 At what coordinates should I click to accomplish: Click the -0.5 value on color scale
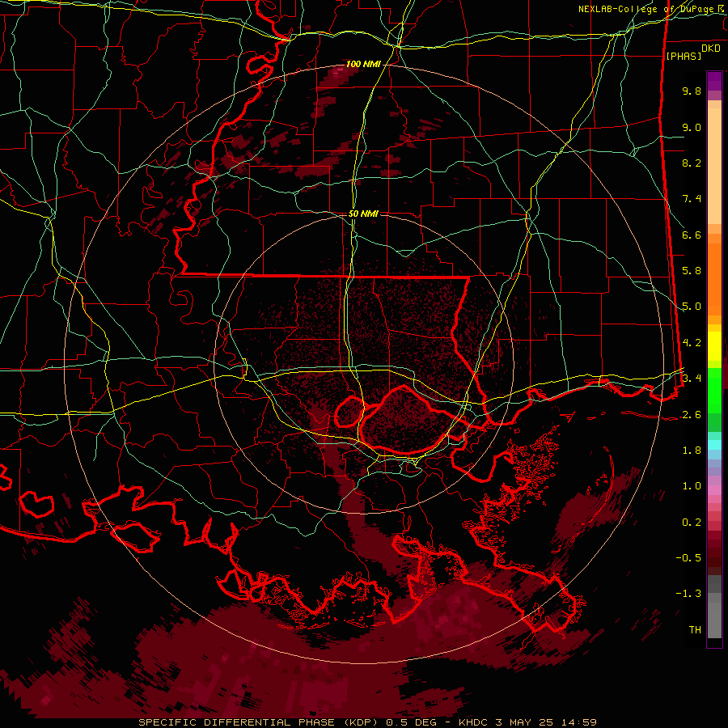coord(688,557)
